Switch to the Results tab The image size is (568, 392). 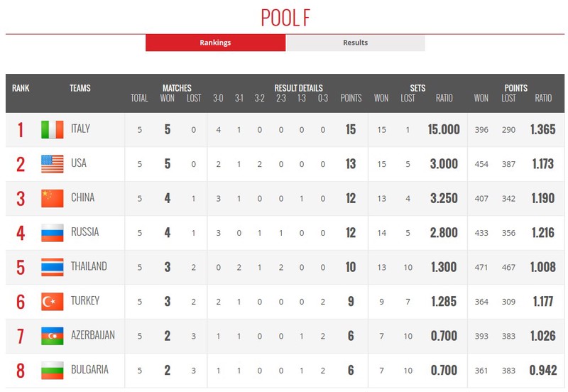(x=355, y=43)
